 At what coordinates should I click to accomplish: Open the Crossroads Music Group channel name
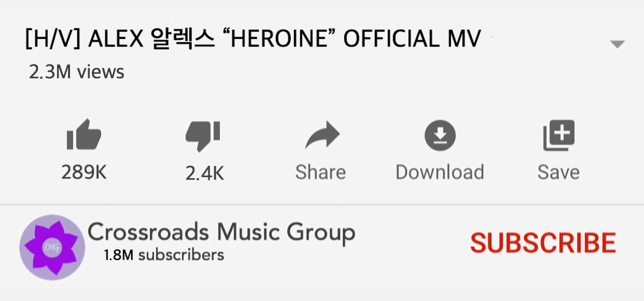tap(221, 233)
